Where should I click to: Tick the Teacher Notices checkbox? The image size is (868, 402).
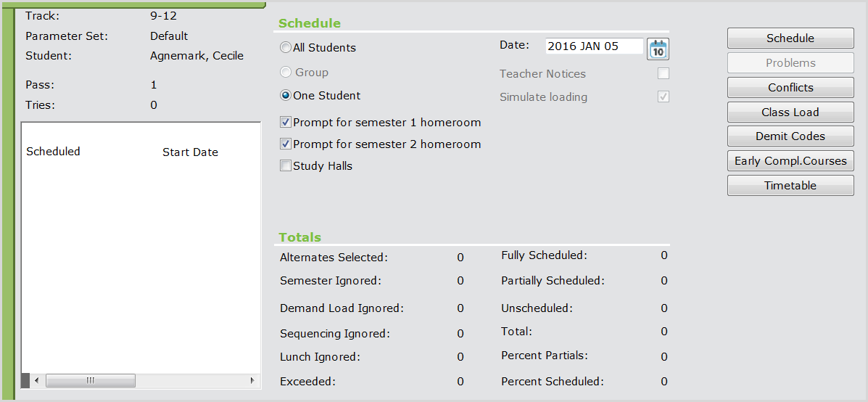(663, 73)
